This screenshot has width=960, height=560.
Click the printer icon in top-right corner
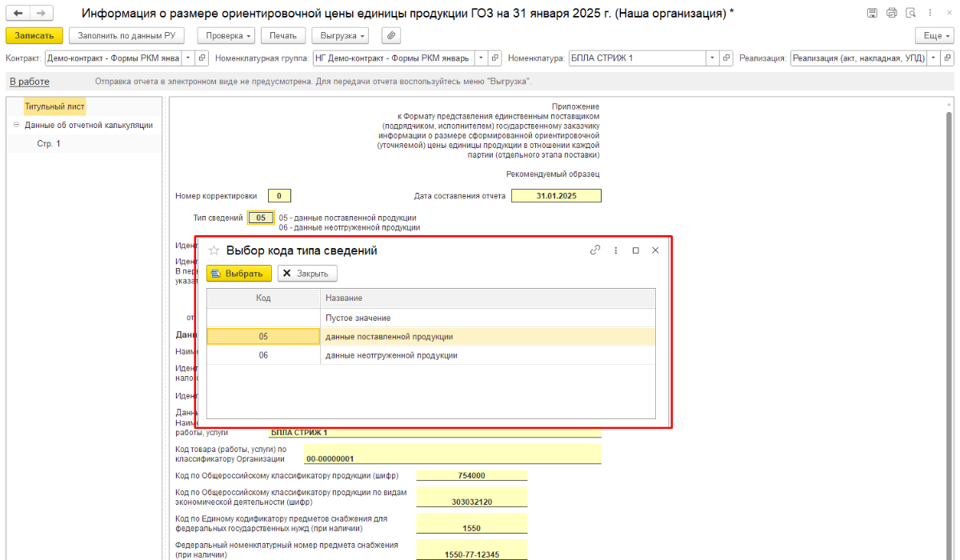tap(891, 14)
